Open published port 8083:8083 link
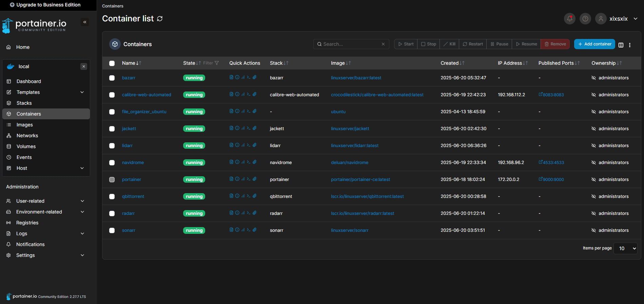Viewport: 644px width, 304px height. point(551,95)
